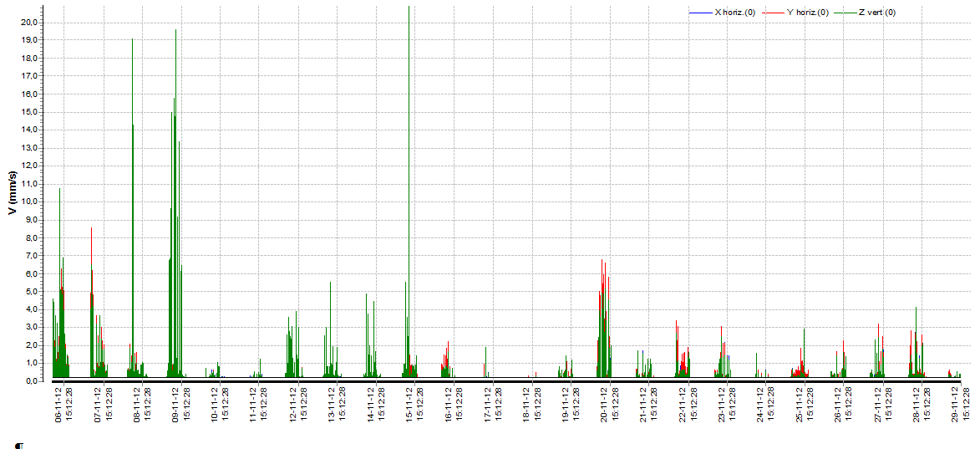Click the 20,0 value on the Y axis
This screenshot has height=449, width=980.
(x=29, y=23)
